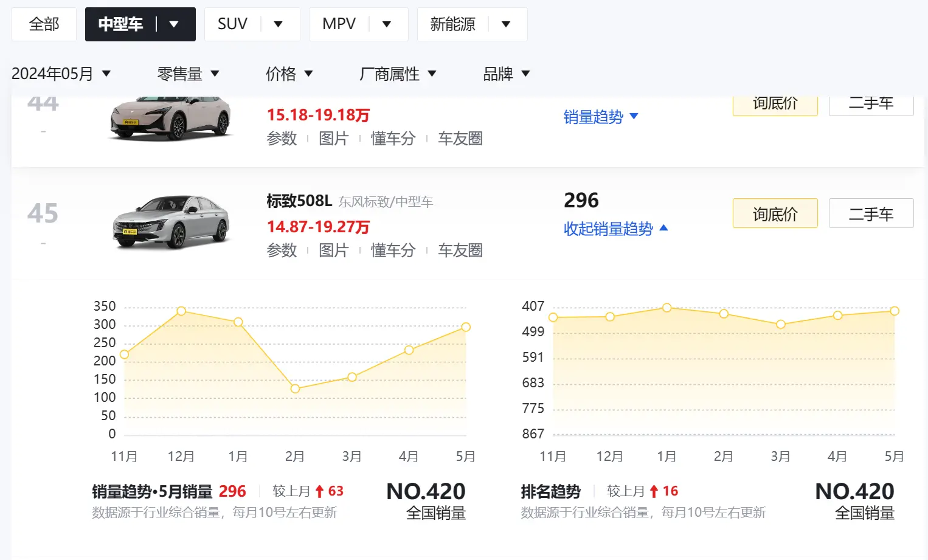Select the 全部 category tab

(x=44, y=24)
